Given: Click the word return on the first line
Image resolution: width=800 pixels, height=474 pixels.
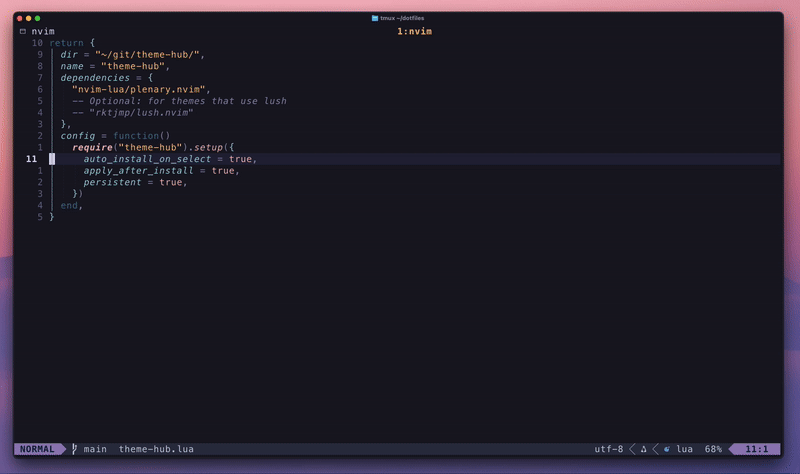Looking at the screenshot, I should 66,43.
